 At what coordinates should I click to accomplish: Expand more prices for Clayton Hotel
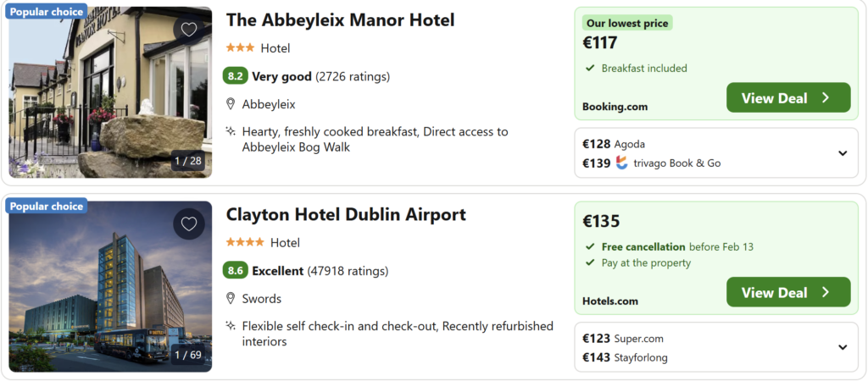[843, 347]
